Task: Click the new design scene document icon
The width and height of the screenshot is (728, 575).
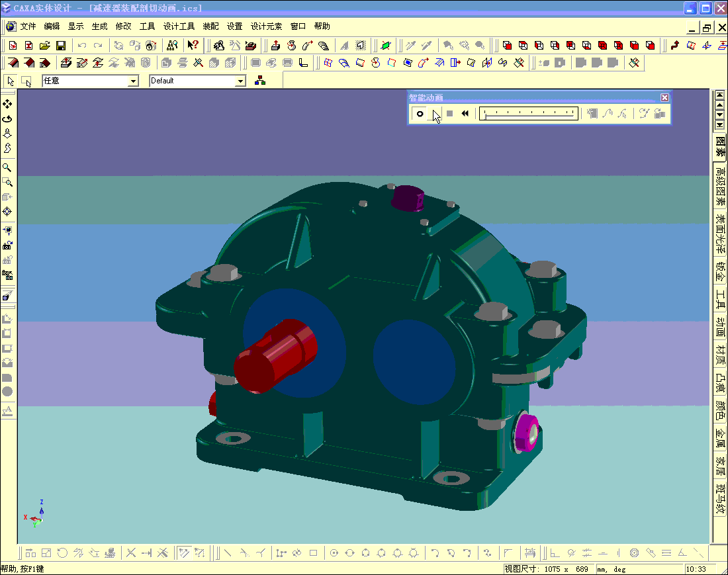Action: (13, 46)
